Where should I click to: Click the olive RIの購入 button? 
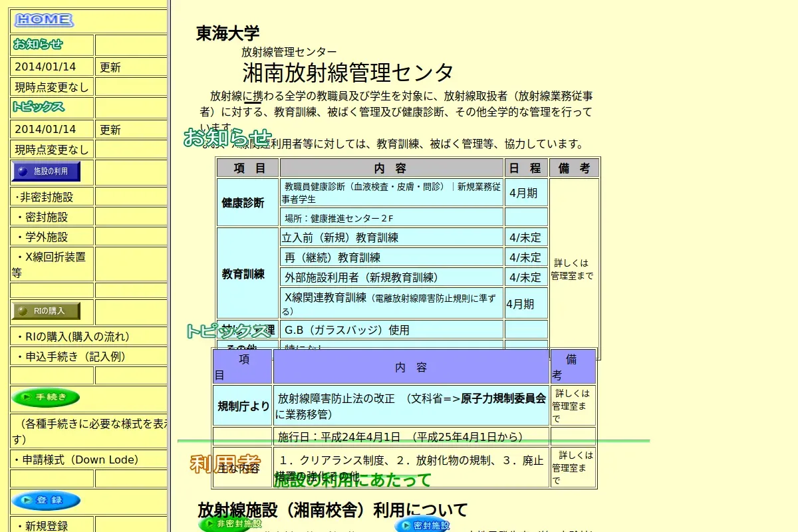coord(46,311)
